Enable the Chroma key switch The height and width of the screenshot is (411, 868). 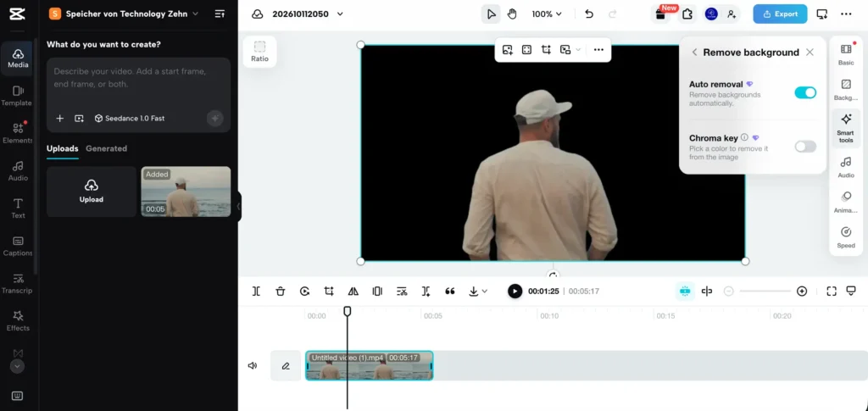805,147
